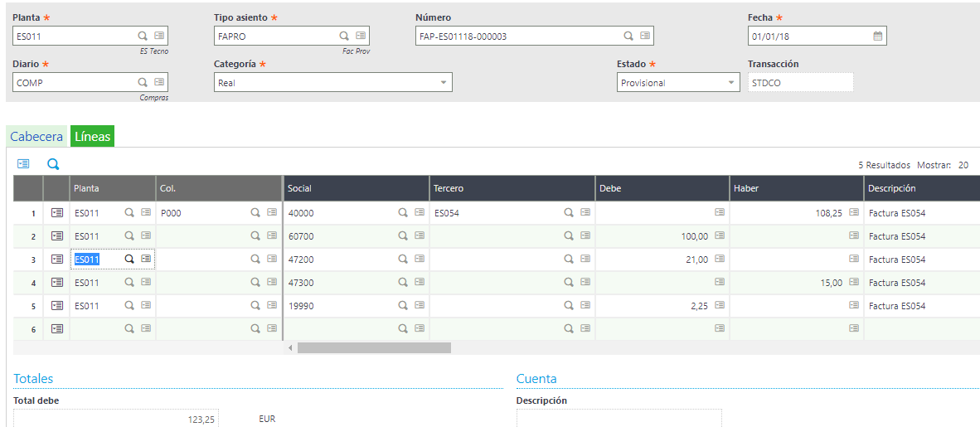This screenshot has height=427, width=980.
Task: Open the row 1 line actions icon
Action: coord(57,212)
